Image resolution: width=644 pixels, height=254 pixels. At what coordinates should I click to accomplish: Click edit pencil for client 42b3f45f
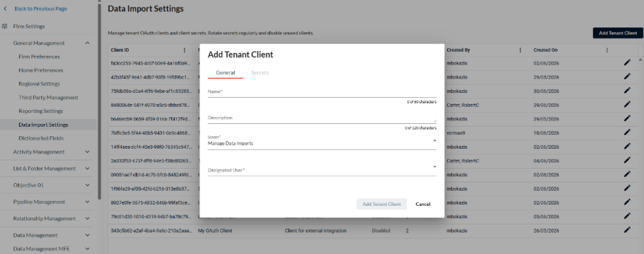click(627, 76)
